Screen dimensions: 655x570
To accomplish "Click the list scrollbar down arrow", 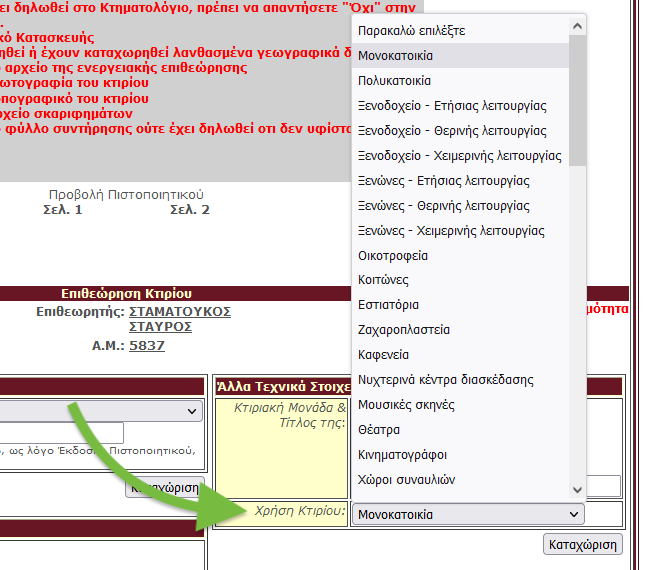I will click(577, 489).
